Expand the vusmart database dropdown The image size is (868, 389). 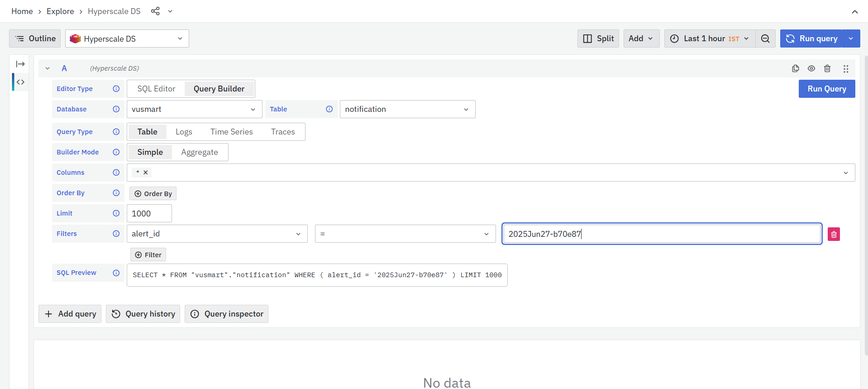[x=194, y=109]
